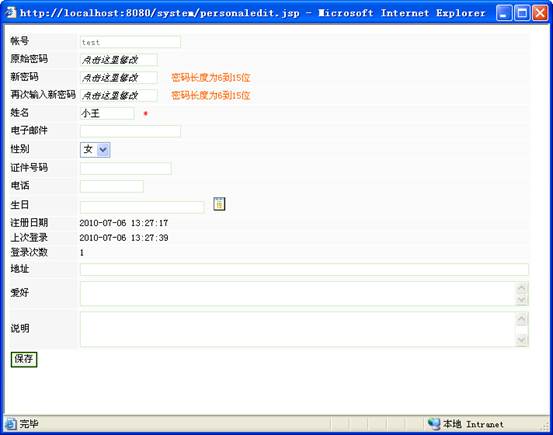The width and height of the screenshot is (553, 435).
Task: Click the 电子邮件 email input field
Action: coord(130,131)
